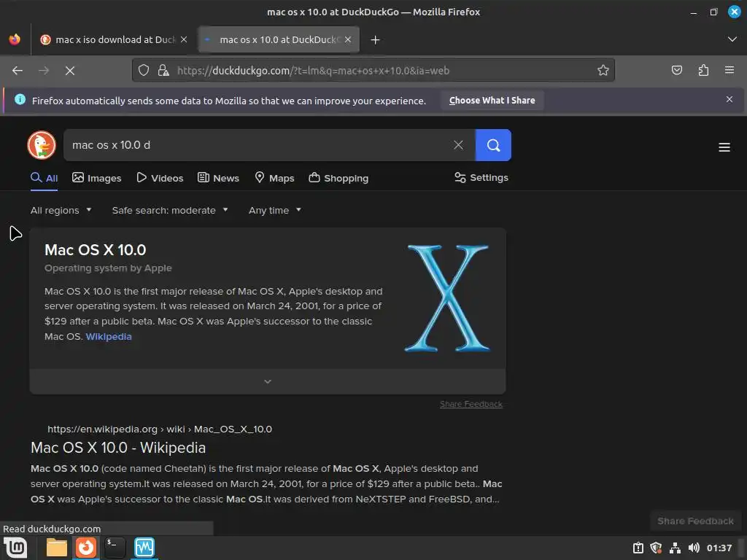Click the en.wikipedia.org result URL
Image resolution: width=747 pixels, height=560 pixels.
point(160,429)
